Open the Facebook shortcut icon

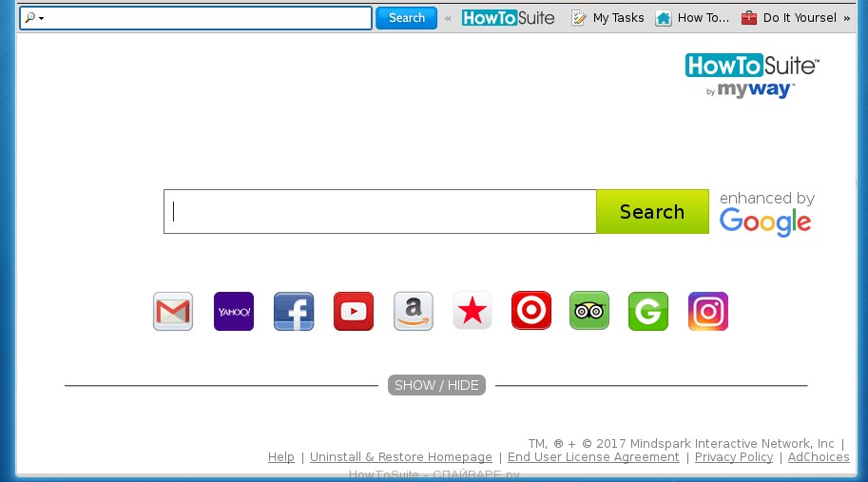(x=294, y=312)
